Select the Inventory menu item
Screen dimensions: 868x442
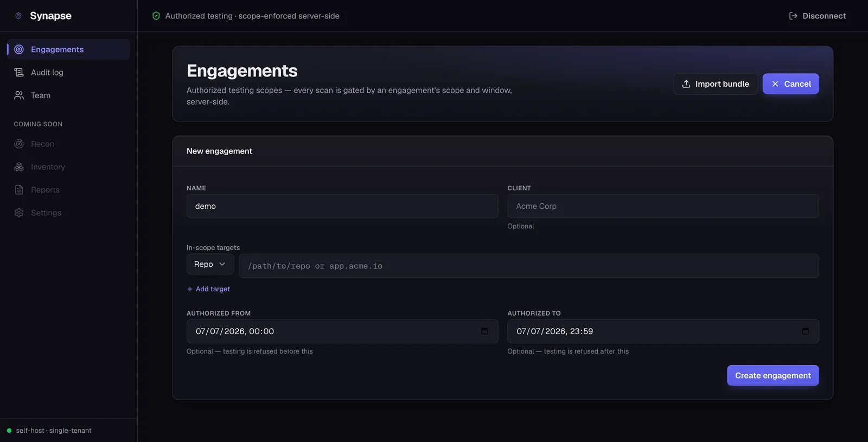point(68,167)
